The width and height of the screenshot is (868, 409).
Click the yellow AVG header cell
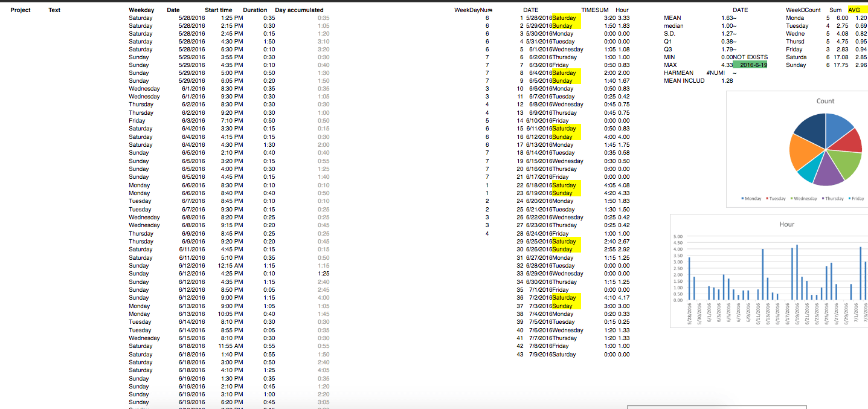tap(854, 10)
